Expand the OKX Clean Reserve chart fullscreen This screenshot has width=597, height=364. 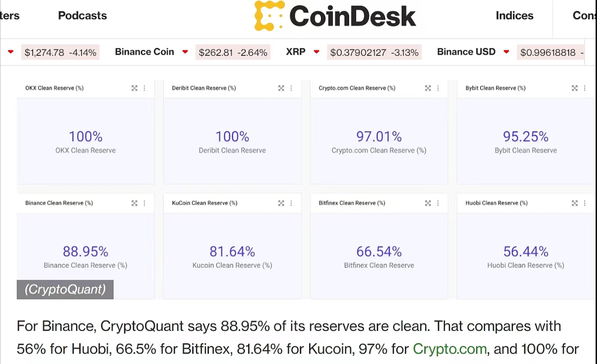134,88
